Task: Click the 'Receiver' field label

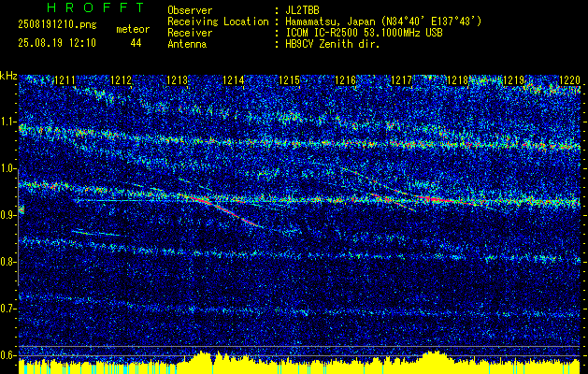Action: click(190, 33)
